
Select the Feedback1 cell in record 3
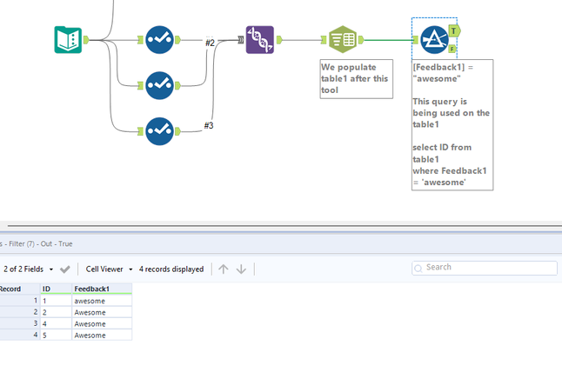(102, 324)
